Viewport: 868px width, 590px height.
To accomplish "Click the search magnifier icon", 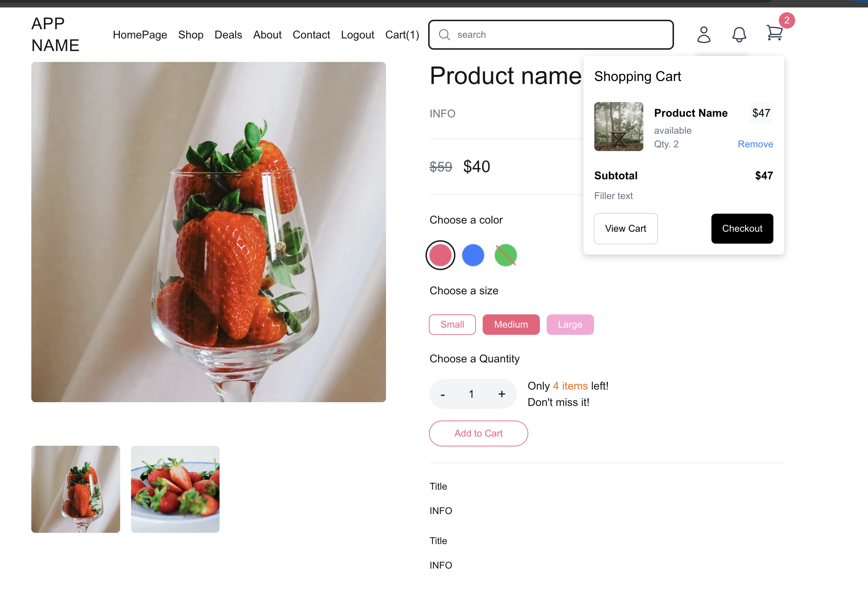I will [x=444, y=35].
